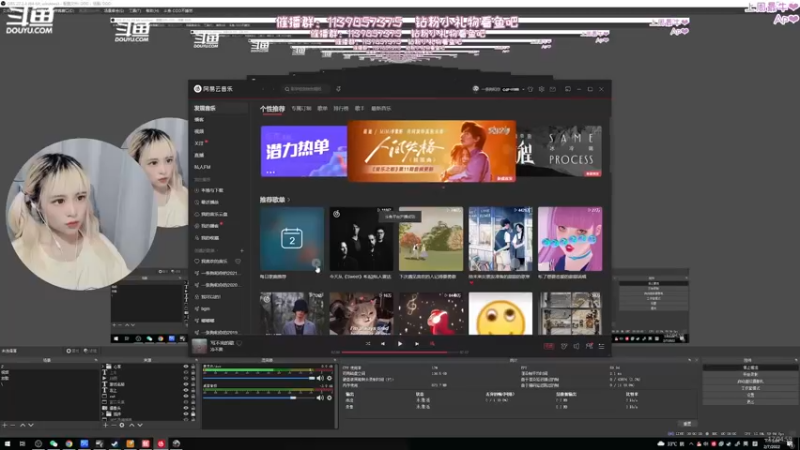The height and width of the screenshot is (450, 800).
Task: Click the volume speaker in NetEase player bar
Action: point(576,346)
